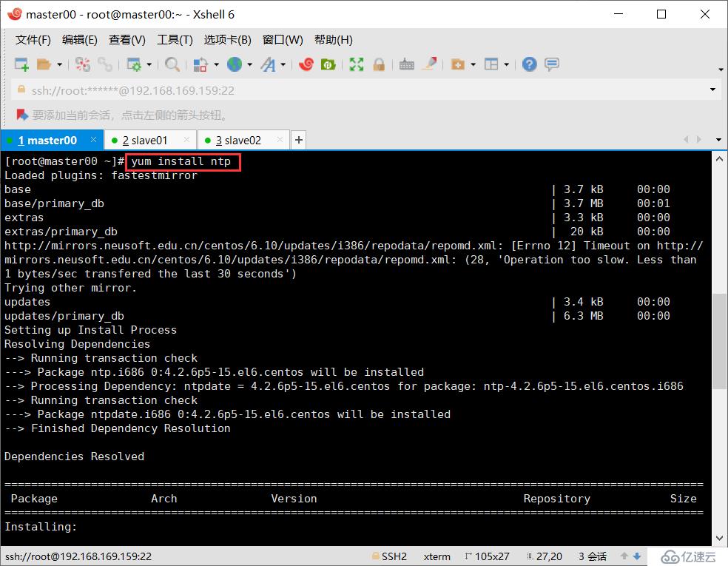Expand the address bar history dropdown
This screenshot has width=728, height=566.
(712, 89)
